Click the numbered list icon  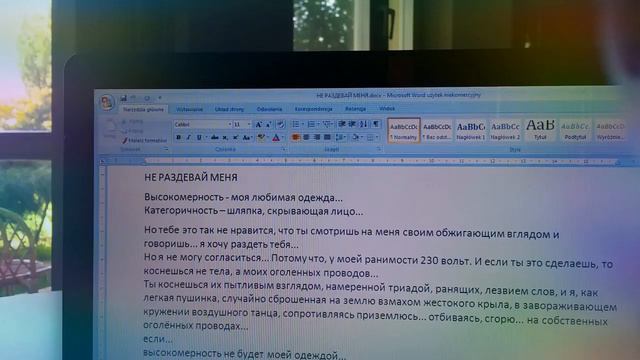point(312,124)
